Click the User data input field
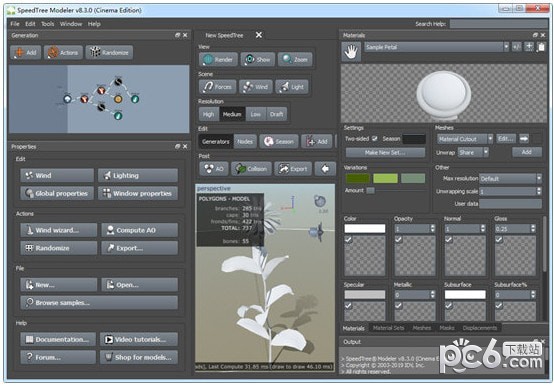 pyautogui.click(x=510, y=204)
